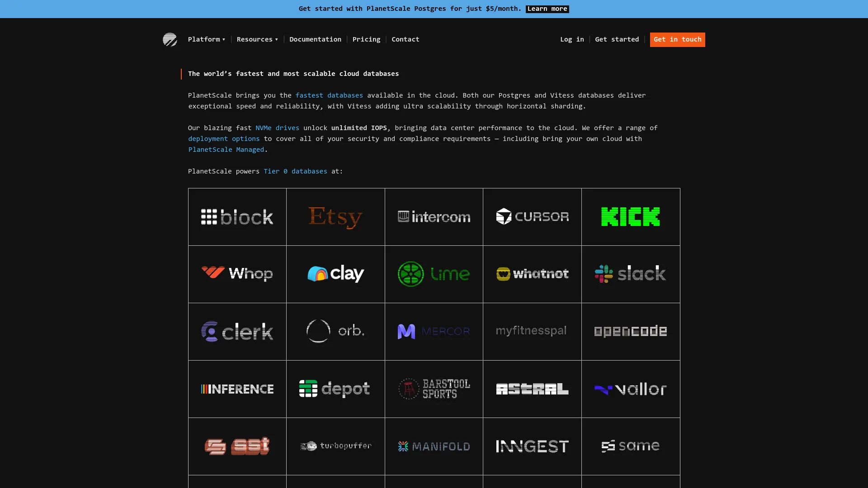Click the Whop logo tile
This screenshot has height=488, width=868.
tap(237, 274)
